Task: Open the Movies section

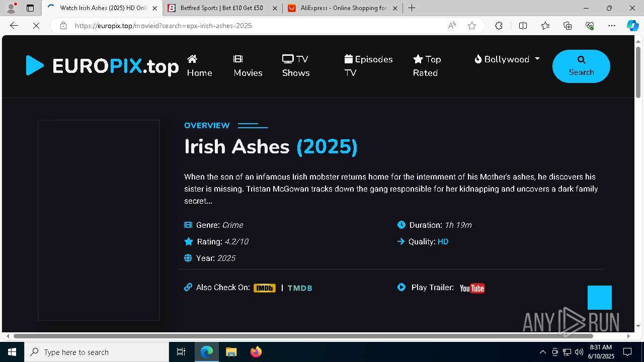Action: click(x=248, y=66)
